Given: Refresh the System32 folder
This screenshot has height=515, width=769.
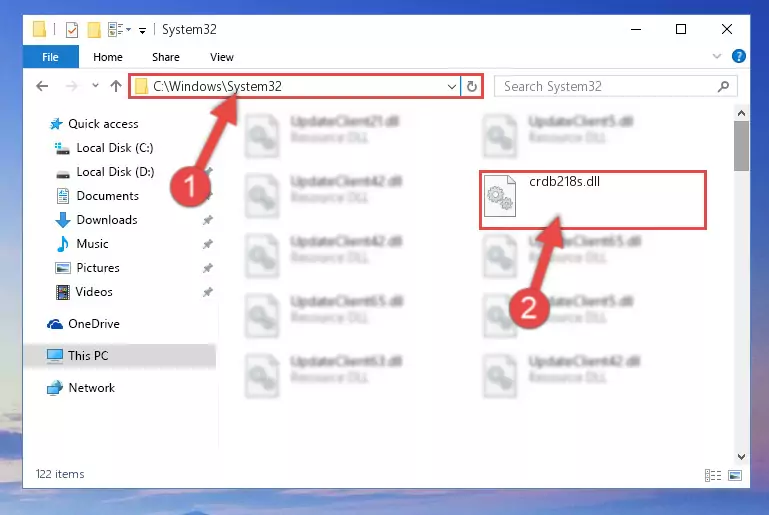Looking at the screenshot, I should coord(472,87).
